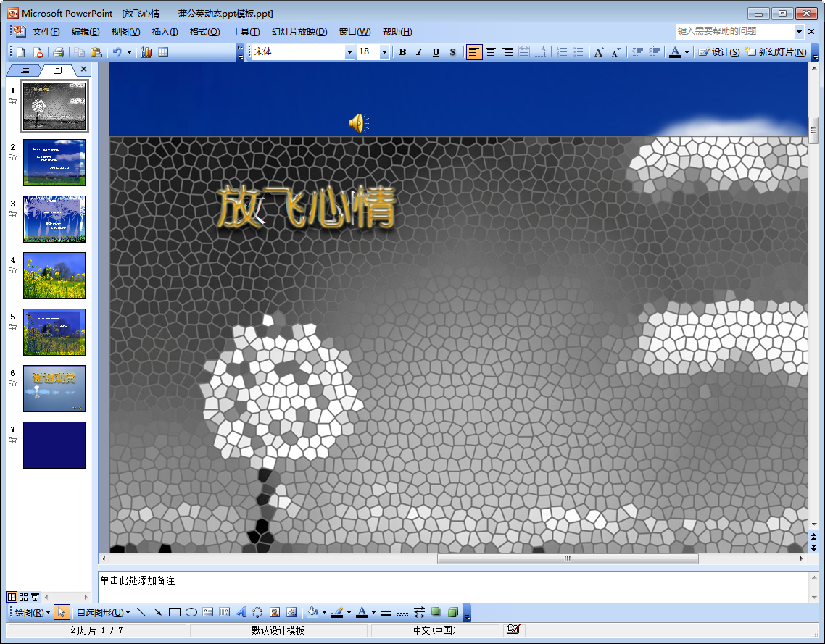The image size is (825, 644).
Task: Insert a vertical text box
Action: click(x=225, y=612)
